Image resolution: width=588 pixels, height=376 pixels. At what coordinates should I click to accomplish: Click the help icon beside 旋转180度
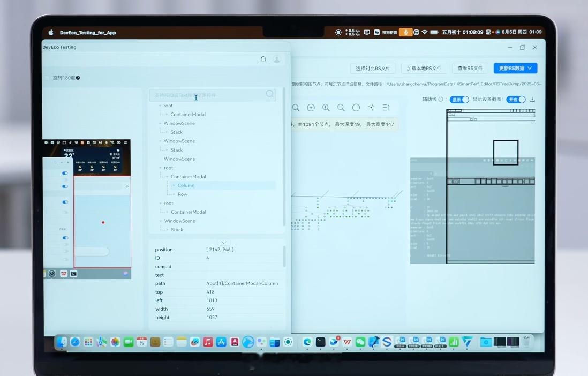[x=78, y=78]
